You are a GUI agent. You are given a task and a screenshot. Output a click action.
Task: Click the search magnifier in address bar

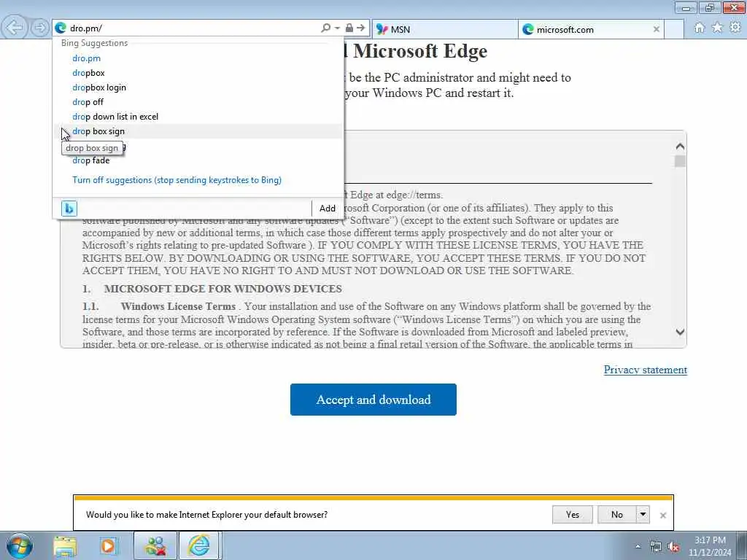coord(326,28)
